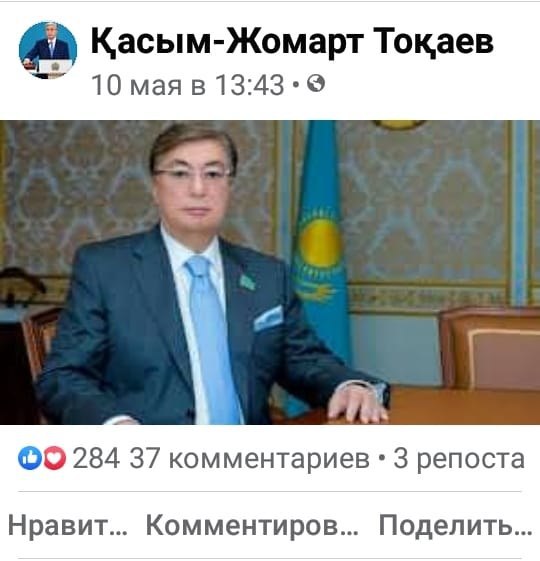Screen dimensions: 540x561
Task: Open the Қасым-Жомарт Тоқаев profile name
Action: (x=292, y=41)
